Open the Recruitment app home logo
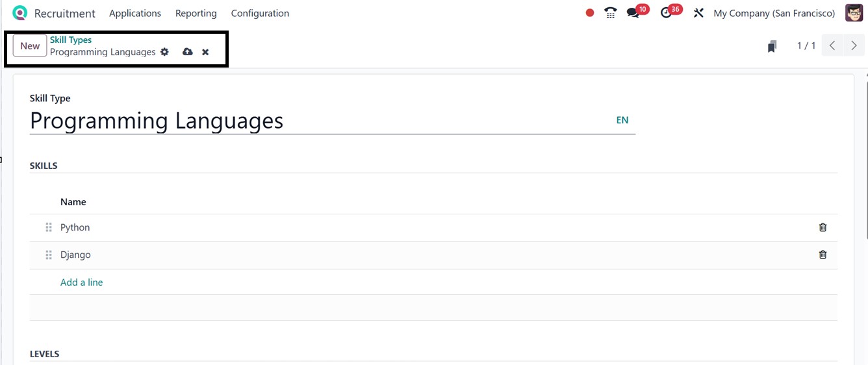The height and width of the screenshot is (365, 868). click(x=20, y=13)
